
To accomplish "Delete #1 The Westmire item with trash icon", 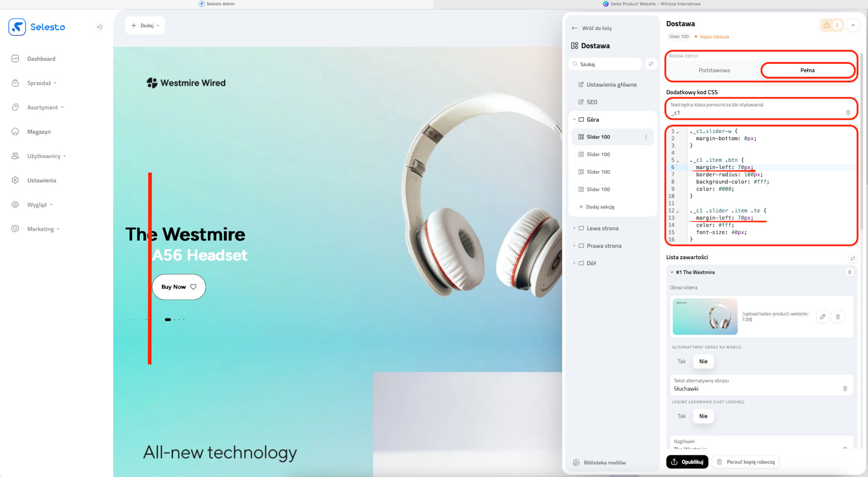I will [x=849, y=272].
